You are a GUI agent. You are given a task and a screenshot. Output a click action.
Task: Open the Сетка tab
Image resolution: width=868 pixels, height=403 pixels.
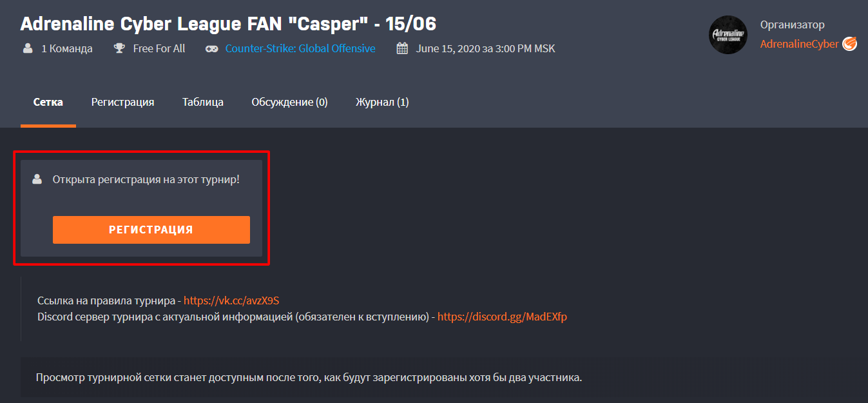[x=48, y=102]
